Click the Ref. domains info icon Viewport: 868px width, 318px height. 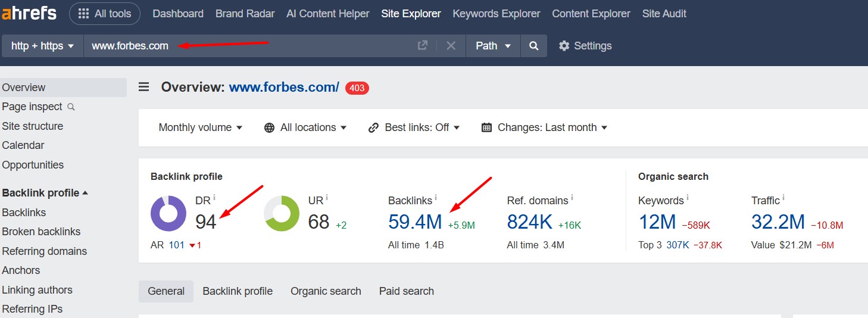[x=572, y=198]
